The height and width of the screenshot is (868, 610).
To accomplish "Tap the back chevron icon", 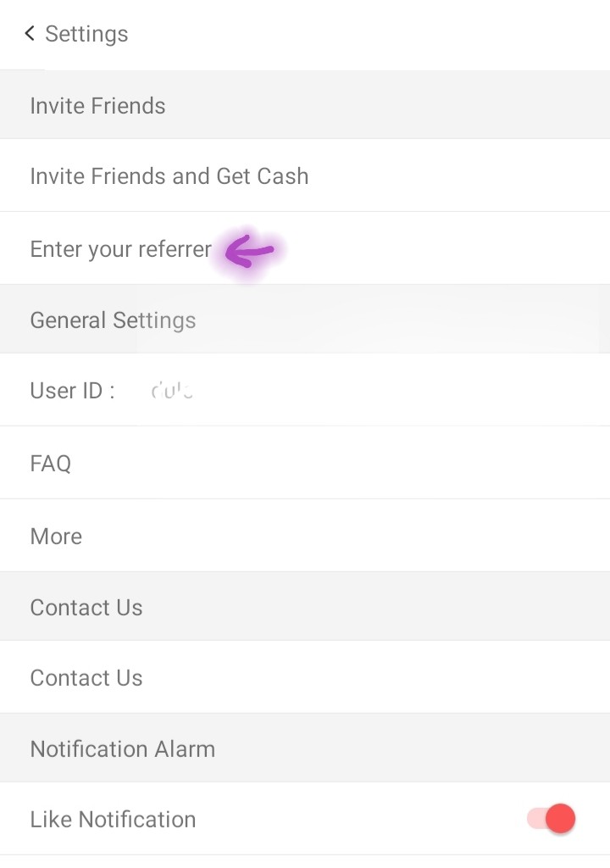I will (x=30, y=34).
